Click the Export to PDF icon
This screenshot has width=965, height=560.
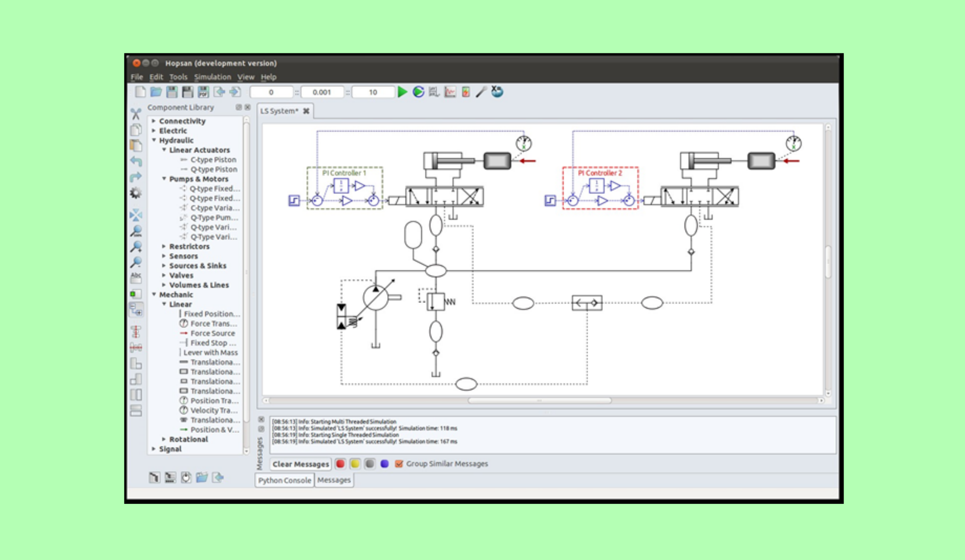tap(203, 92)
